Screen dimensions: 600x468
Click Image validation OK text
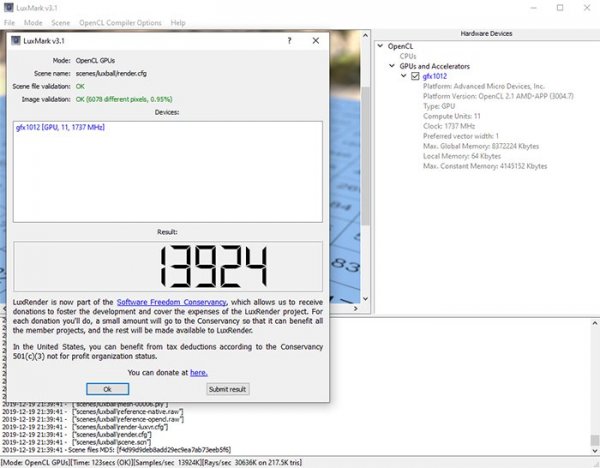(x=124, y=99)
